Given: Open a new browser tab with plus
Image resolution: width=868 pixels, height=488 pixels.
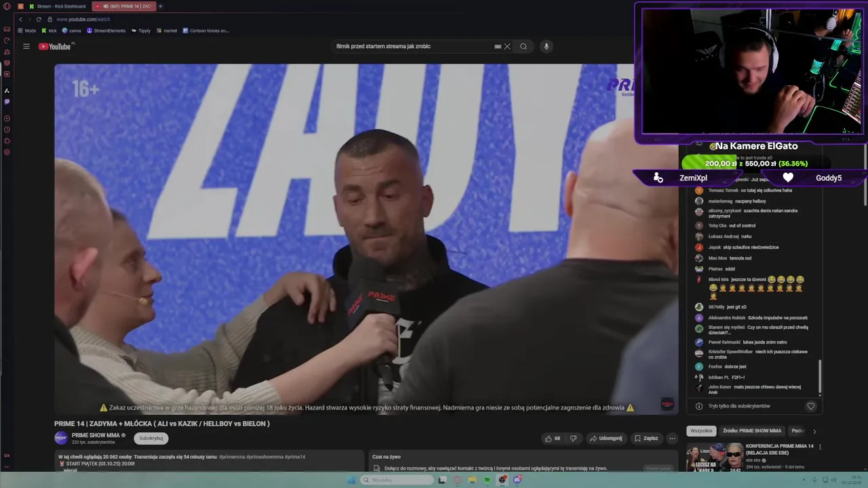Looking at the screenshot, I should point(161,6).
